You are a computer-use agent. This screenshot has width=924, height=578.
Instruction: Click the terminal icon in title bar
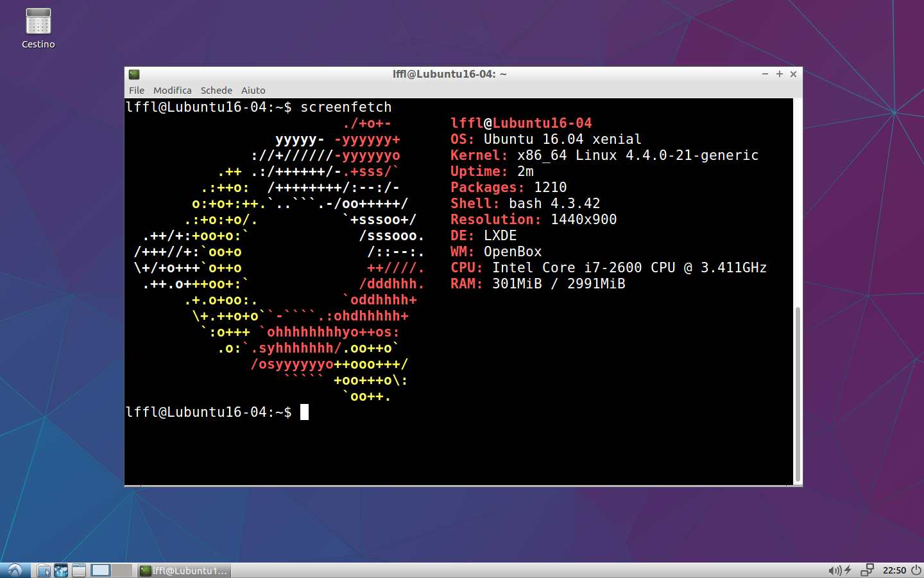click(134, 74)
